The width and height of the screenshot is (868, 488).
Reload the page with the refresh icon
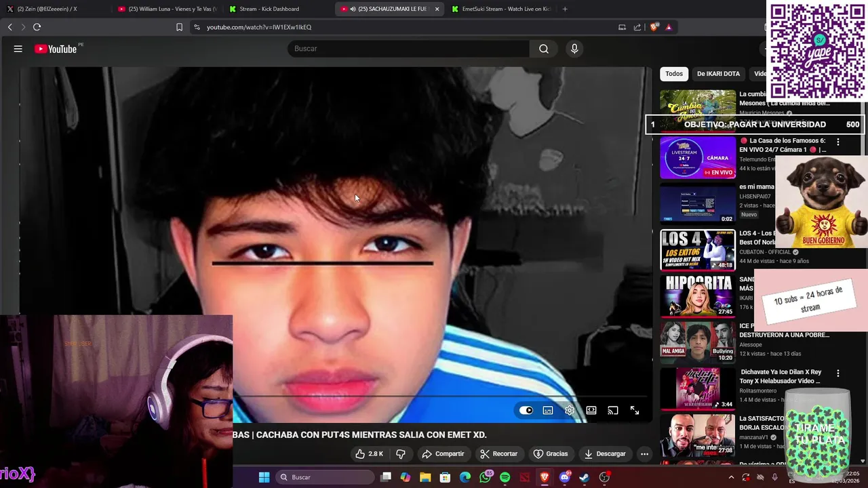tap(37, 27)
